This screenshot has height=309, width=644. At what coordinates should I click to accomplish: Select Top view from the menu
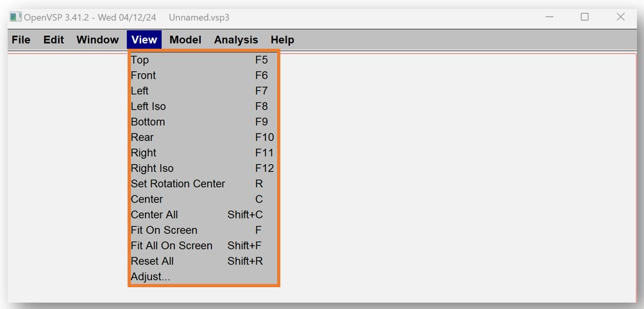click(140, 60)
